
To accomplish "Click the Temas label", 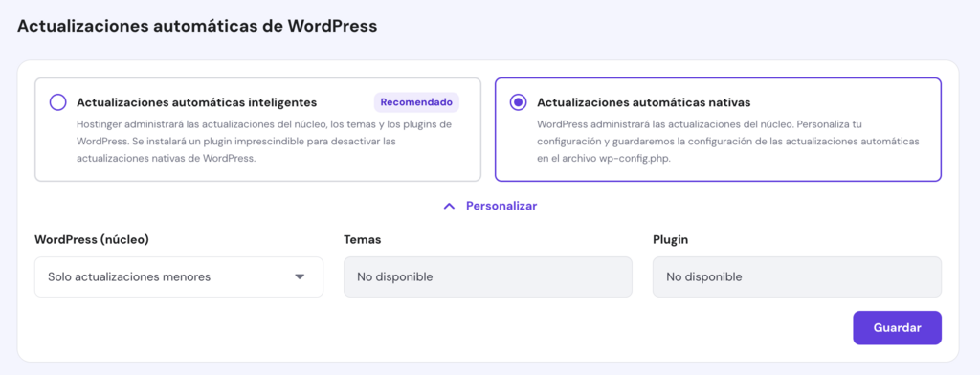I will click(363, 240).
